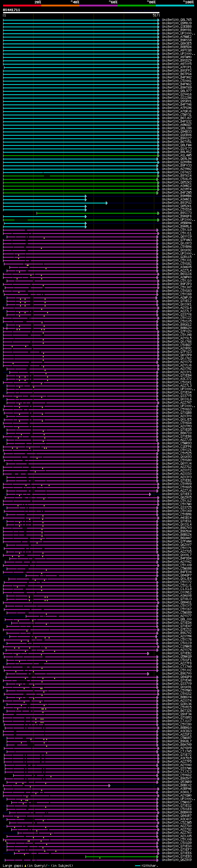The height and width of the screenshot is (868, 197).
Task: Click the Large gaps legend text
Action: tap(38, 866)
